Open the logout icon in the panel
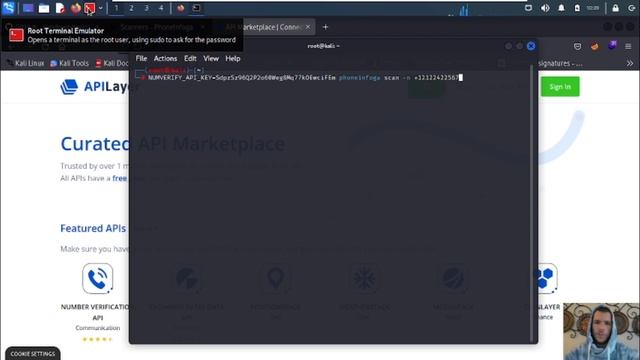 (631, 8)
